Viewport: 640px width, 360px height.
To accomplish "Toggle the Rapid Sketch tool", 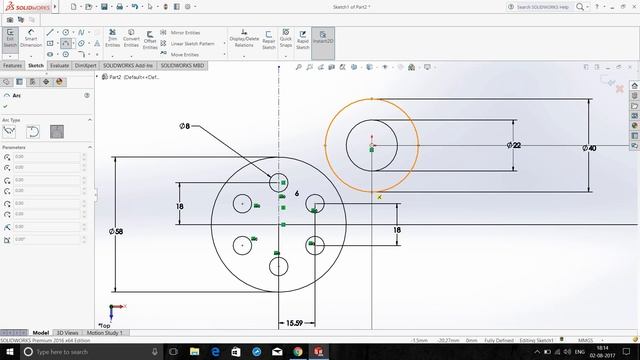I will click(302, 40).
